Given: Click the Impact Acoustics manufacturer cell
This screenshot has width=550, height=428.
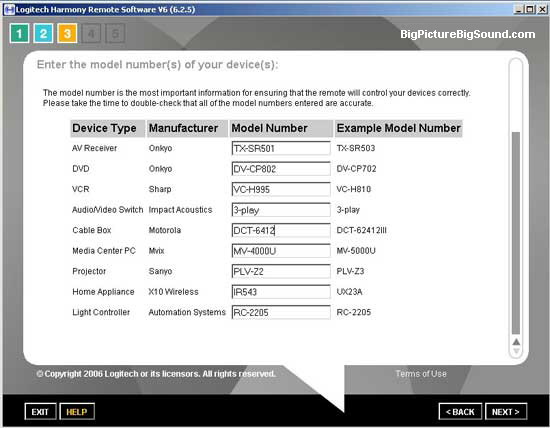Looking at the screenshot, I should pyautogui.click(x=180, y=210).
